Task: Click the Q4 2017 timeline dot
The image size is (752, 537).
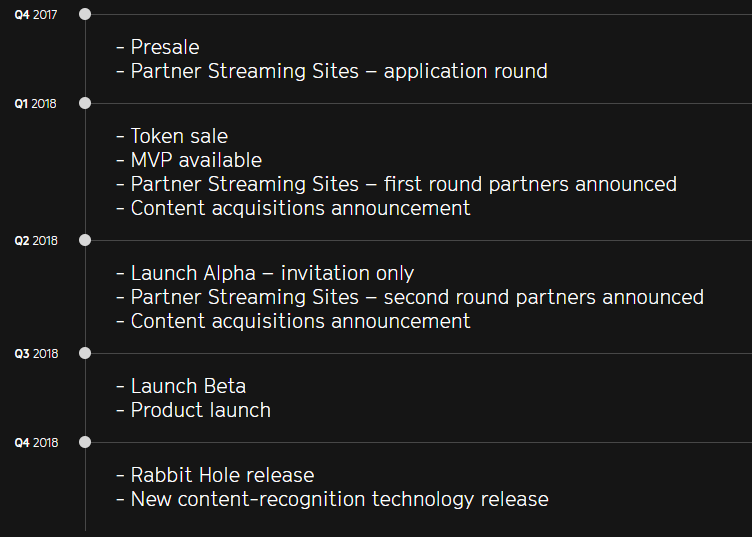Action: tap(85, 14)
